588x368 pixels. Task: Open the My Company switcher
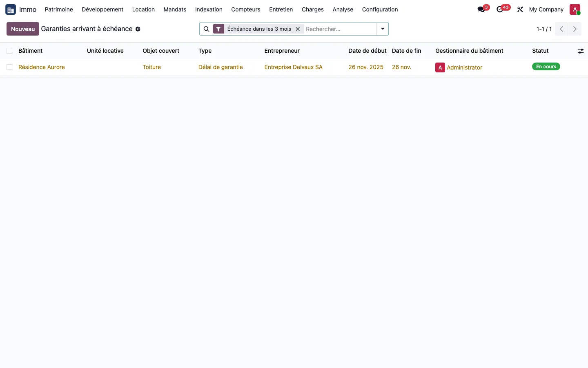click(546, 9)
